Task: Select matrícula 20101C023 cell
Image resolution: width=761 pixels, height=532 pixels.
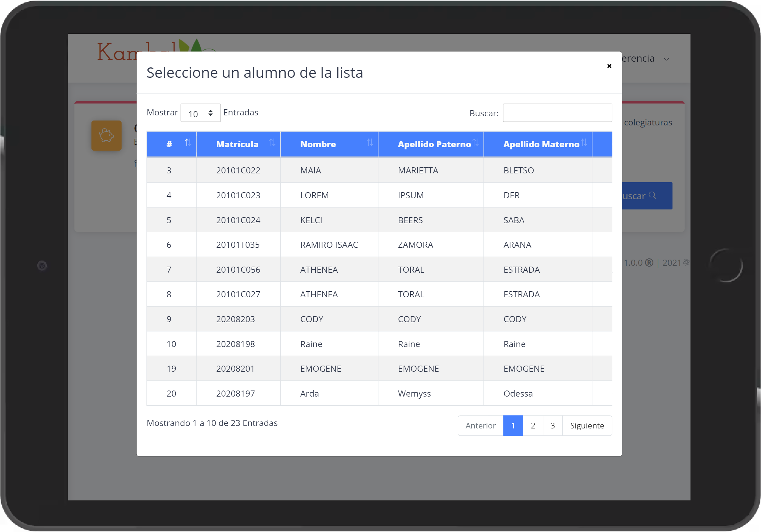Action: [x=238, y=195]
